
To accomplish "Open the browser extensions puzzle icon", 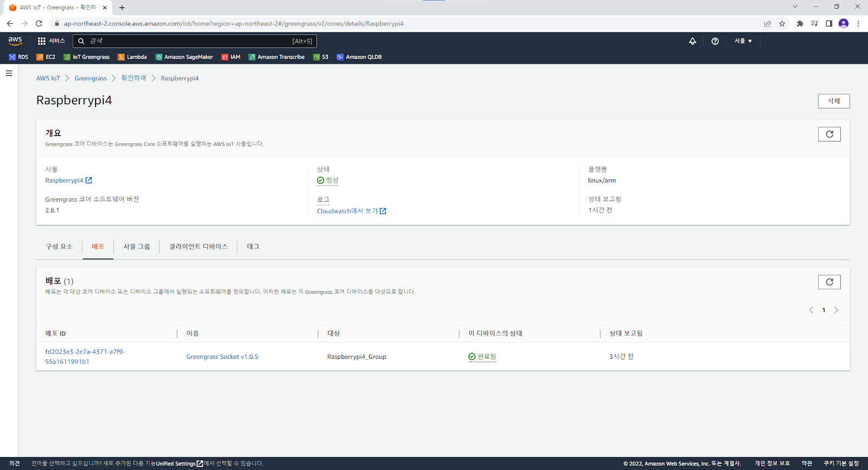I will [x=800, y=23].
